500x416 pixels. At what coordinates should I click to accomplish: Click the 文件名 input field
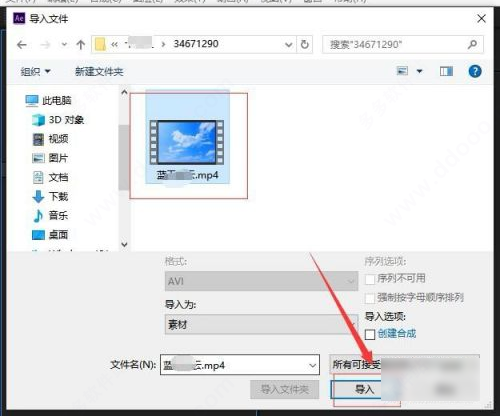tap(240, 365)
